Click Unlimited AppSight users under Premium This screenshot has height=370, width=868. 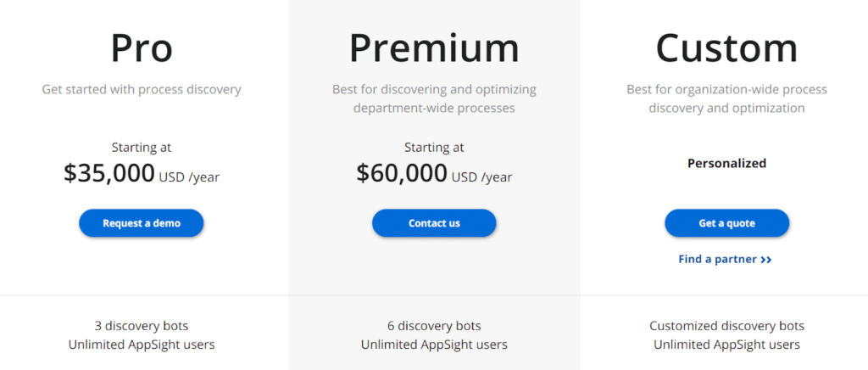434,345
